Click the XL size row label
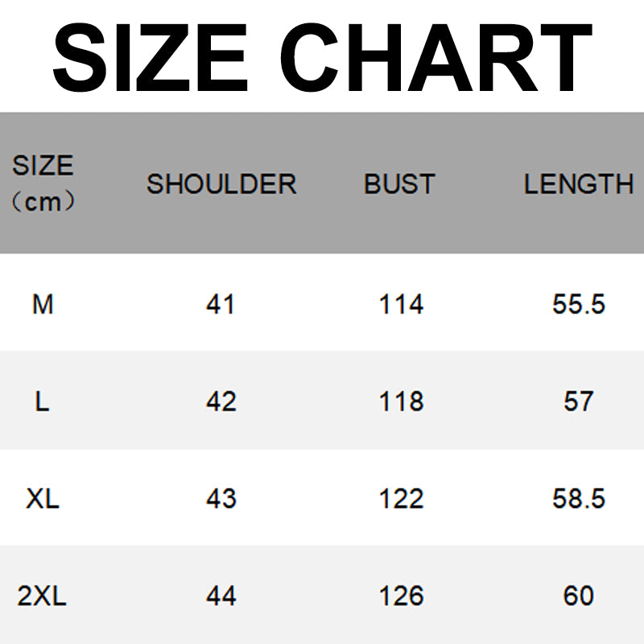This screenshot has height=644, width=644. [x=43, y=499]
